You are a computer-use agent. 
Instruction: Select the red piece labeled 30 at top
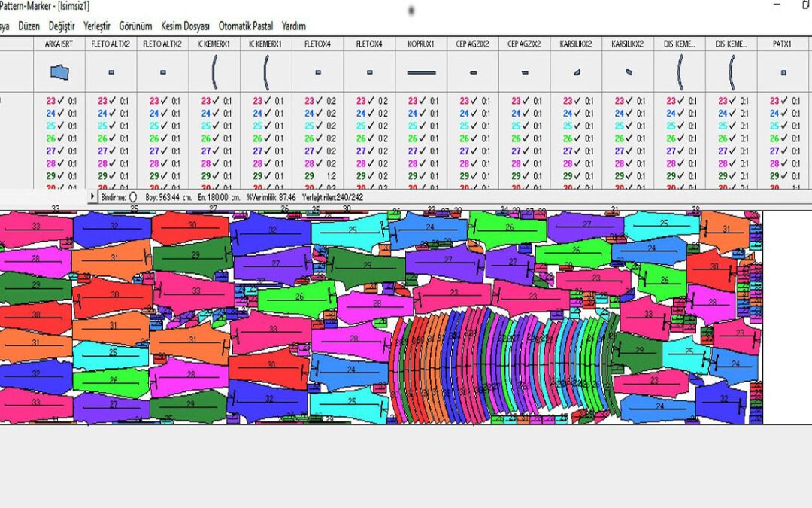pos(190,227)
